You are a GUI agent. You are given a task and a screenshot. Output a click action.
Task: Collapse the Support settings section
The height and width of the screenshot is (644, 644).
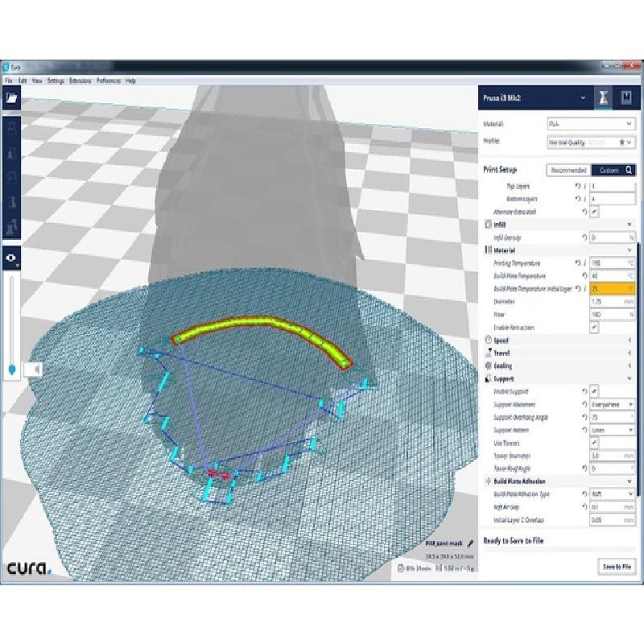tap(630, 378)
